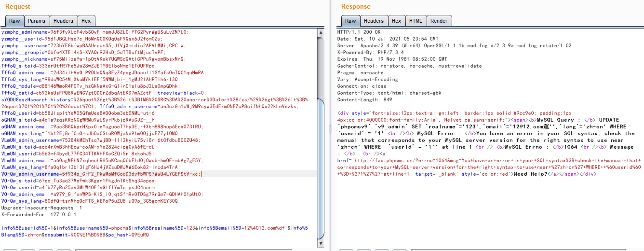Click the VOrQw_sys_lang cookie line
This screenshot has height=251, width=644.
point(89,201)
